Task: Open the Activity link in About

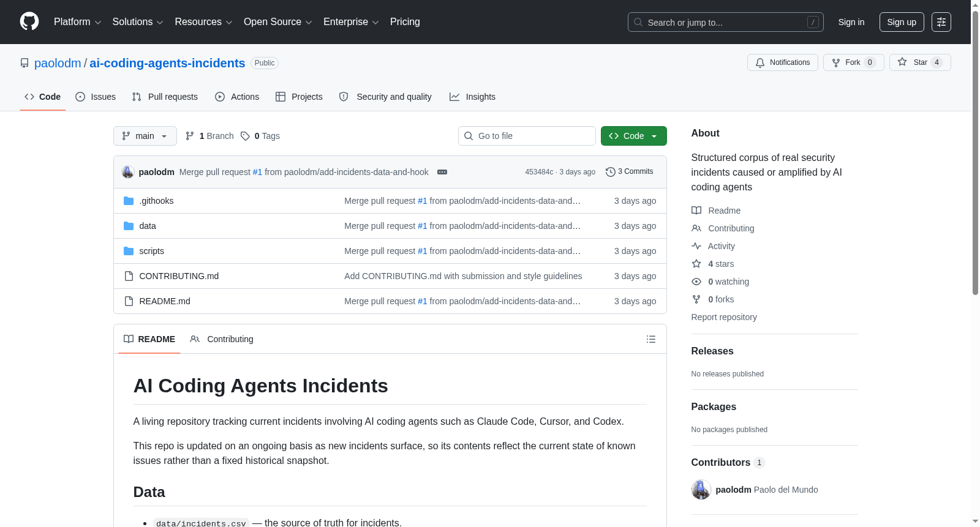Action: pyautogui.click(x=721, y=246)
